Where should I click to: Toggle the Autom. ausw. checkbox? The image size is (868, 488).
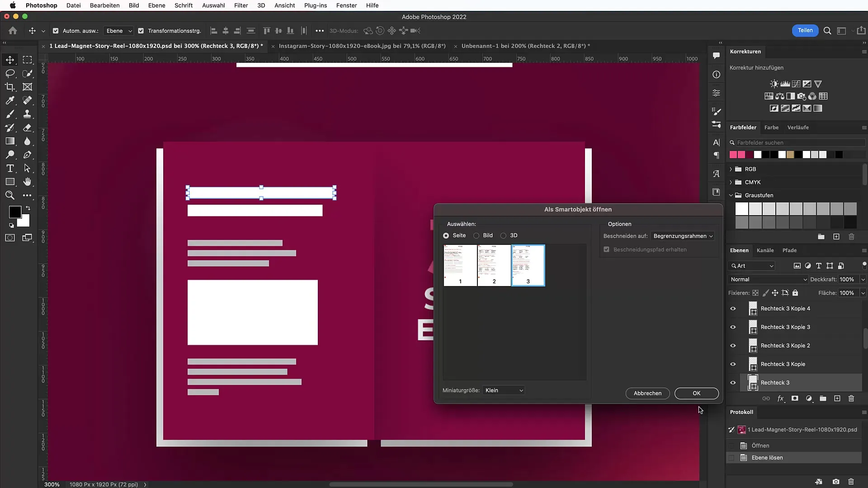pos(56,31)
